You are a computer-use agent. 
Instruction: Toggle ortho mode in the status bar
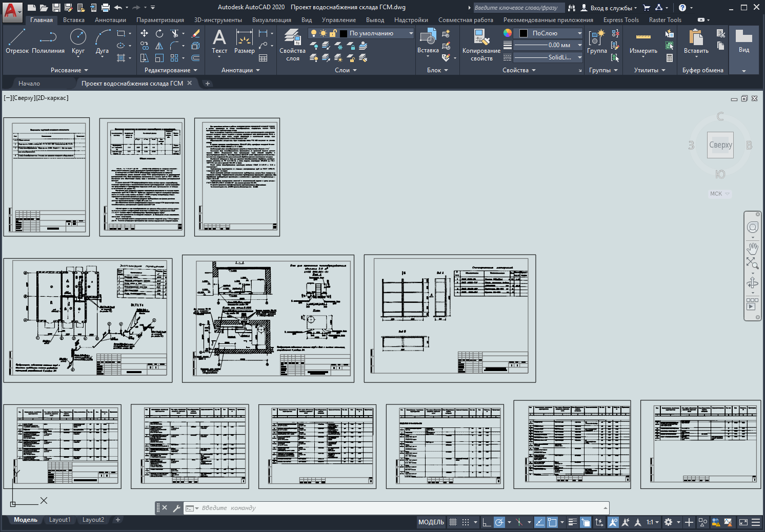click(x=487, y=522)
